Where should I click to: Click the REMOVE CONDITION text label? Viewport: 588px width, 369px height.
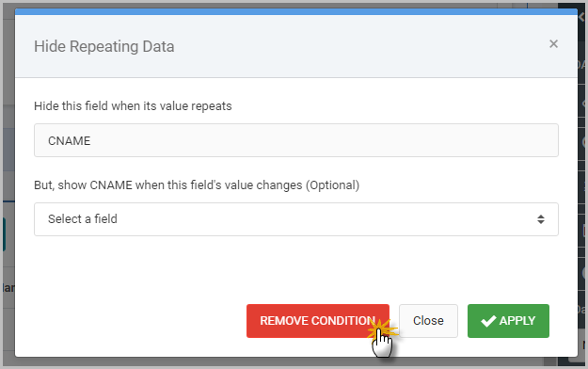pos(318,321)
